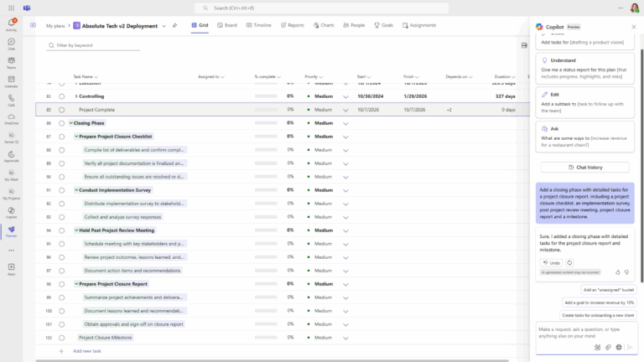Viewport: 644px width, 362px height.
Task: Open the Reports tab
Action: [293, 25]
